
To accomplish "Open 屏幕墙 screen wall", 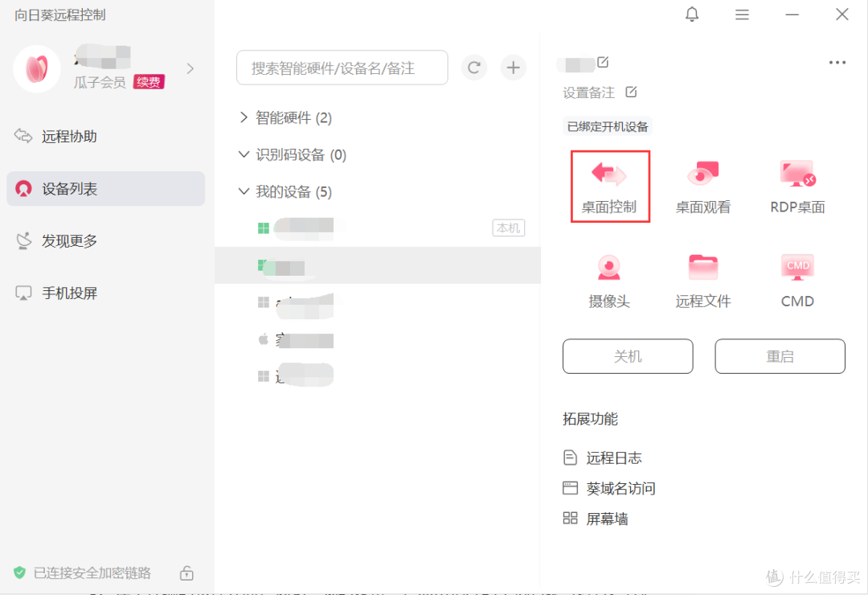I will [x=595, y=519].
